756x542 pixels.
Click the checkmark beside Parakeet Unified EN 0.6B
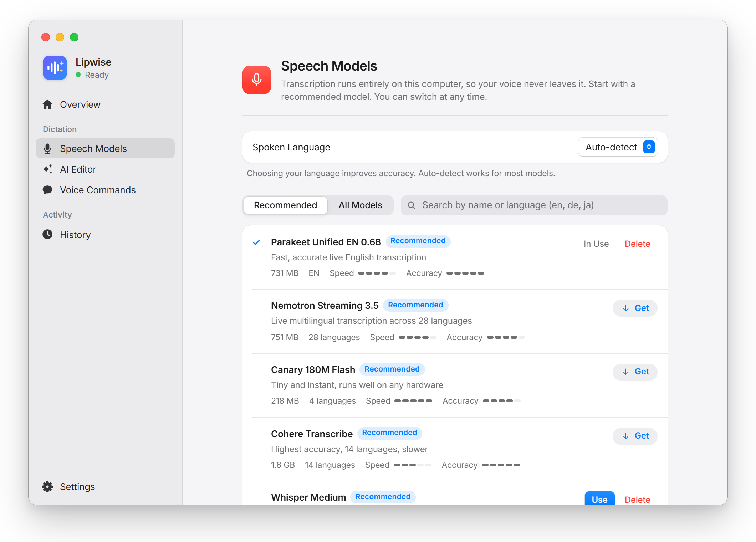coord(256,242)
